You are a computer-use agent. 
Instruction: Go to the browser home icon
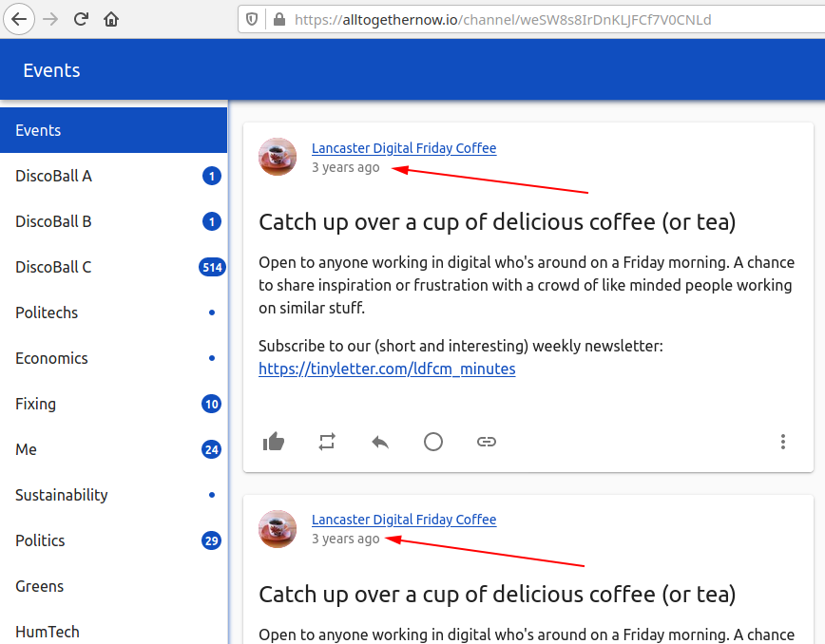[112, 19]
